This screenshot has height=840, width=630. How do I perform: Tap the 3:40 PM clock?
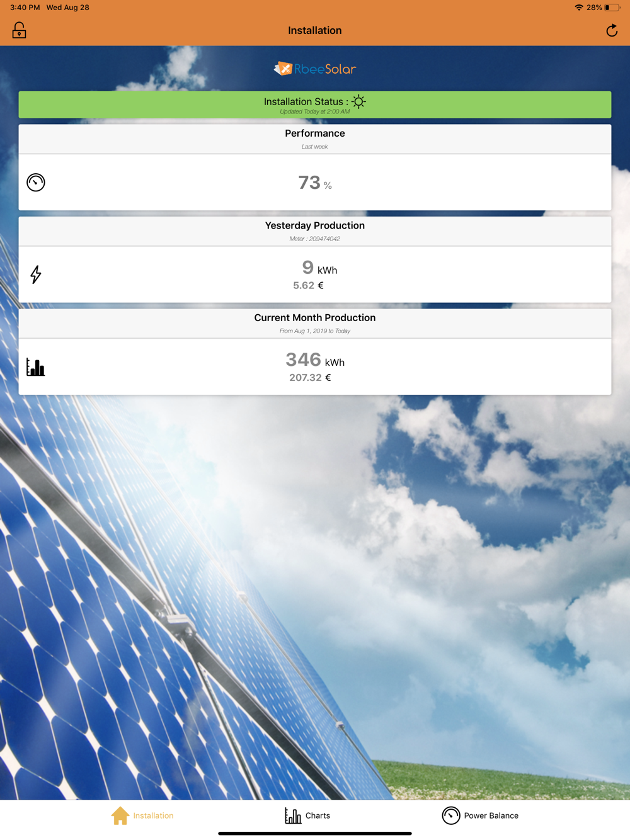25,8
